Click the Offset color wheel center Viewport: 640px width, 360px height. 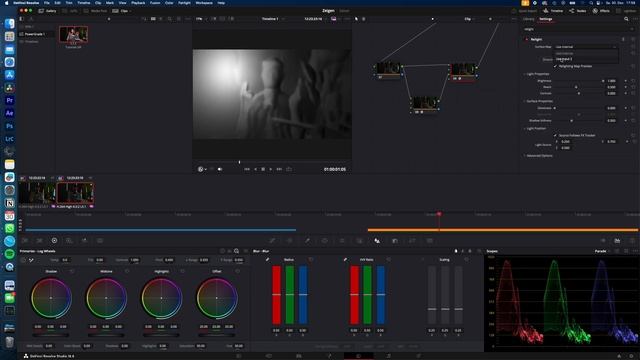point(217,298)
